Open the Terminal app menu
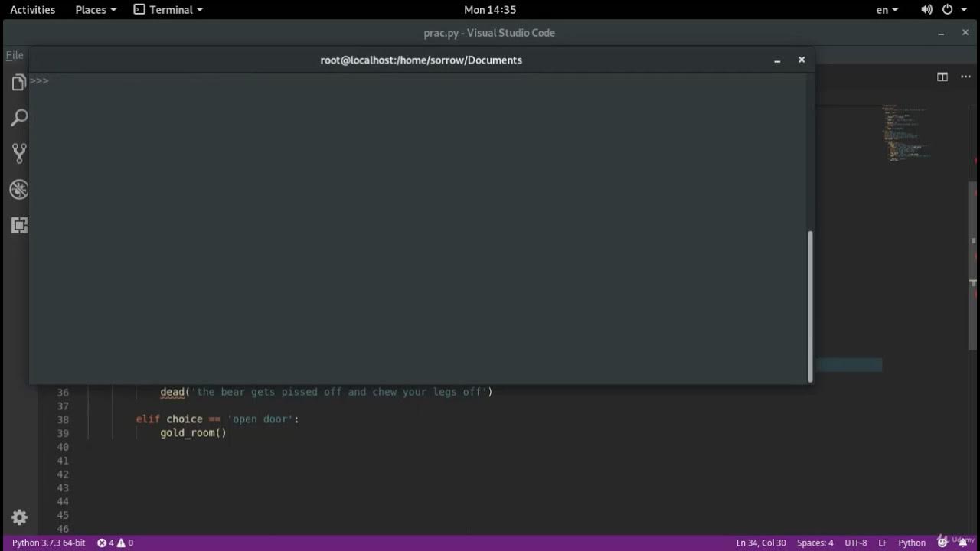 (168, 9)
